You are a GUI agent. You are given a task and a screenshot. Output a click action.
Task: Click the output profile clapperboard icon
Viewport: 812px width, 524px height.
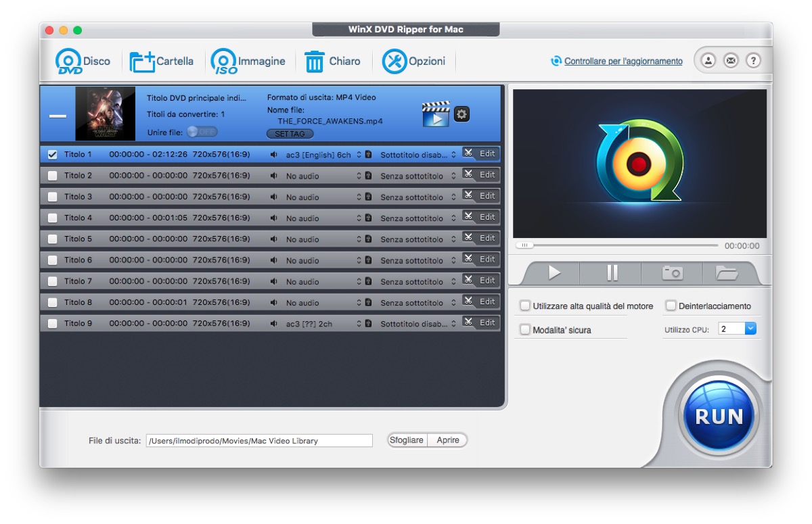(x=435, y=114)
